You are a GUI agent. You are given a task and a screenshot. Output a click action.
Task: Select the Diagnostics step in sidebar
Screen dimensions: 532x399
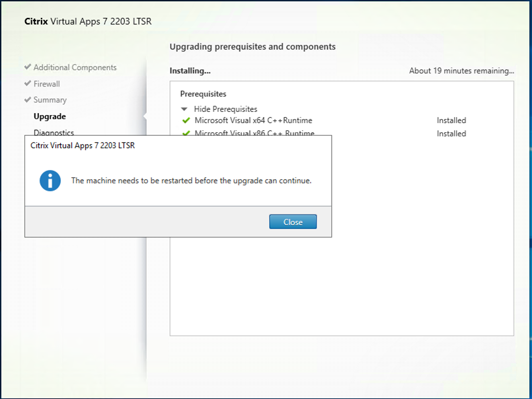click(54, 132)
